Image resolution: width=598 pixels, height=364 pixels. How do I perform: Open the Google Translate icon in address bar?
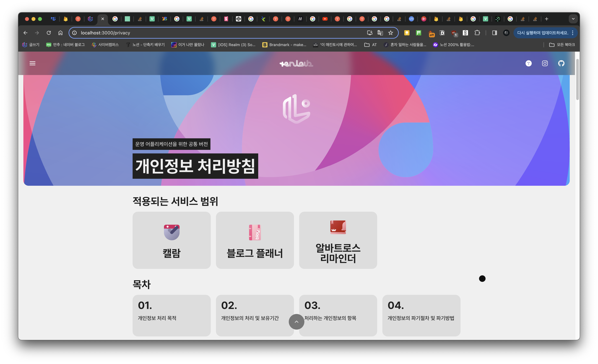pos(380,33)
